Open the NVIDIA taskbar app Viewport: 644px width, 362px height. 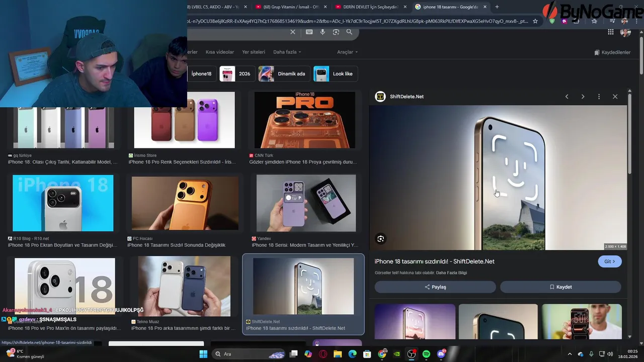pyautogui.click(x=397, y=354)
